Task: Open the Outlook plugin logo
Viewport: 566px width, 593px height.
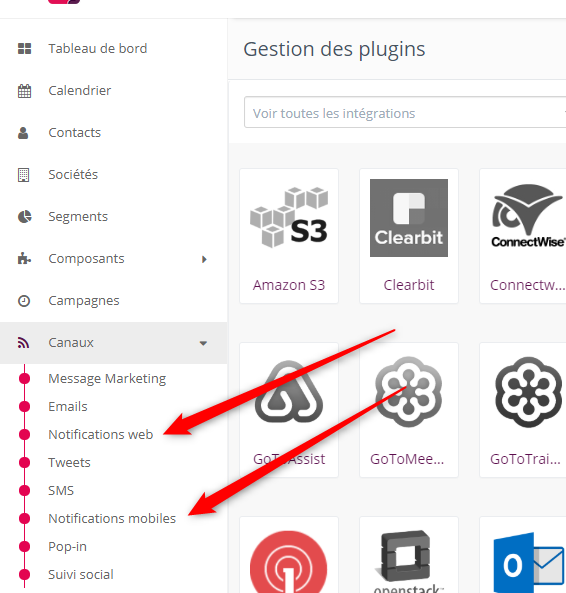Action: pos(529,563)
